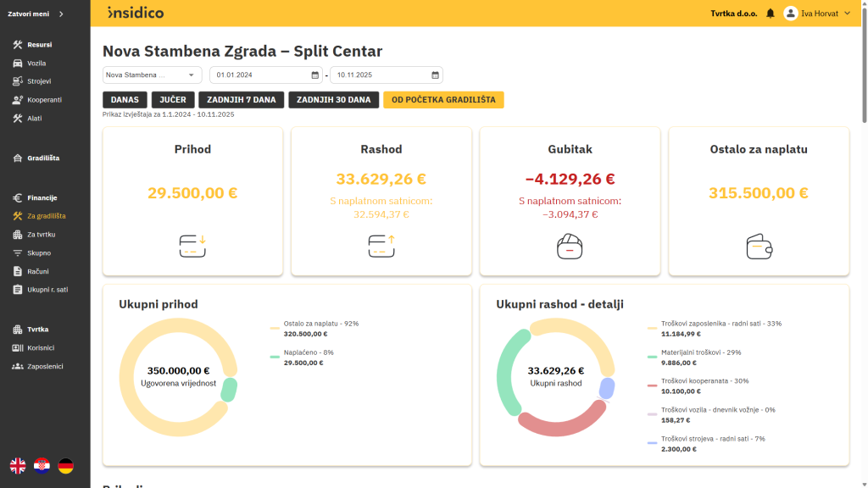This screenshot has width=868, height=488.
Task: Collapse sidebar with Zatvori meni
Action: pyautogui.click(x=38, y=14)
